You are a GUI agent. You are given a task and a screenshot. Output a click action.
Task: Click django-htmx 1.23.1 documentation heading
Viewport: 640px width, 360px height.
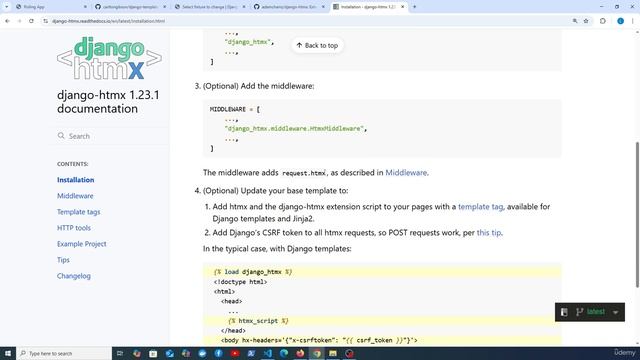(x=108, y=102)
